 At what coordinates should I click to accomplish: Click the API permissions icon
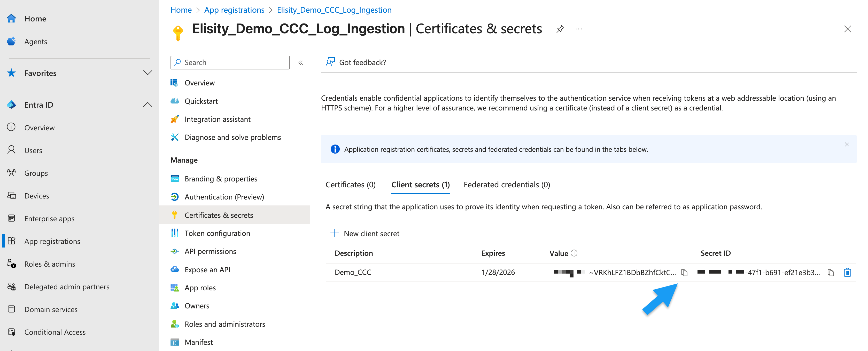175,251
